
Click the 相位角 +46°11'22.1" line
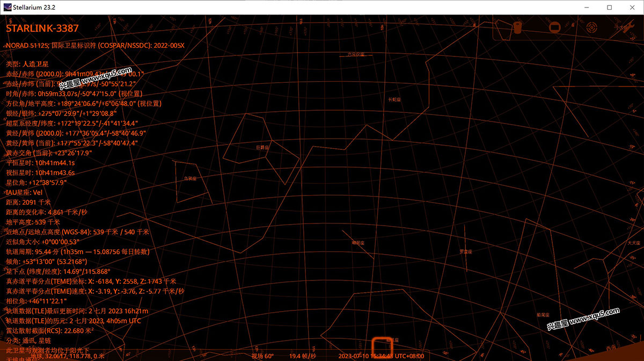[x=36, y=301]
